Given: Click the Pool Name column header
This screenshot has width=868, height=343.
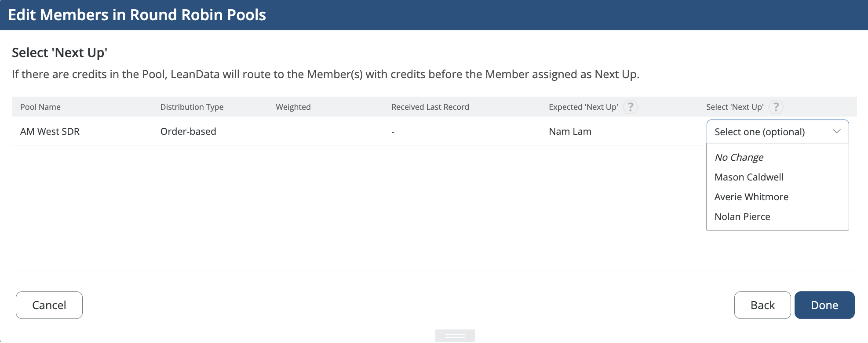Looking at the screenshot, I should (40, 107).
